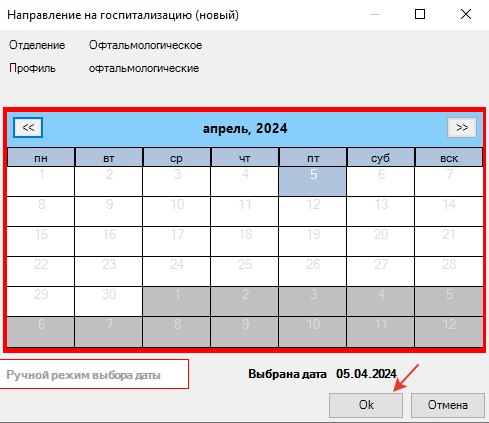Close the hospitalization referral window

[x=466, y=14]
